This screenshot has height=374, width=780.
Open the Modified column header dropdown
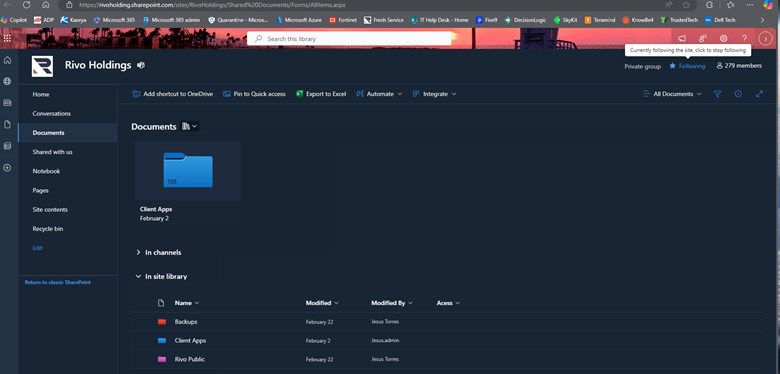322,303
